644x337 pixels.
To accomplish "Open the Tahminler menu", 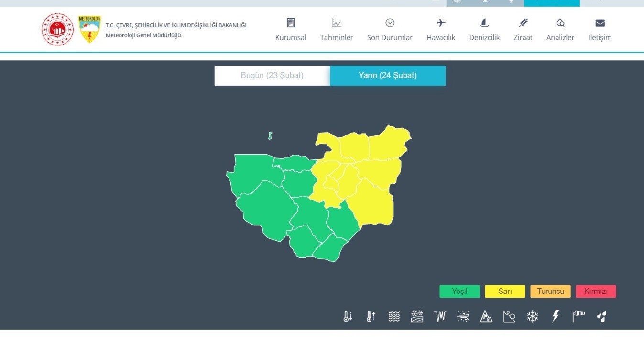I will 337,30.
